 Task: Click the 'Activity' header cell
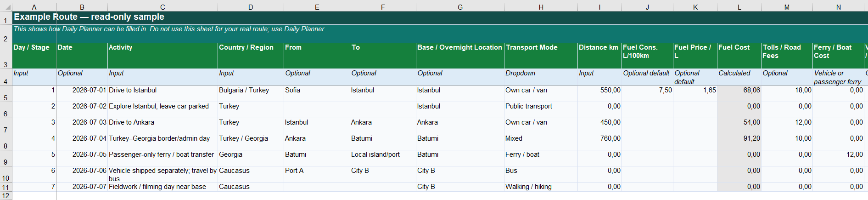click(x=162, y=56)
